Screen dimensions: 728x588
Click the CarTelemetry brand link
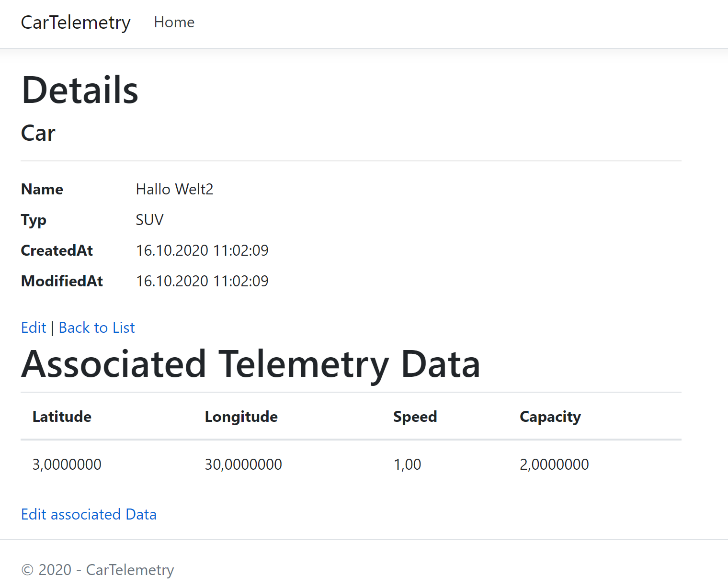(x=76, y=23)
